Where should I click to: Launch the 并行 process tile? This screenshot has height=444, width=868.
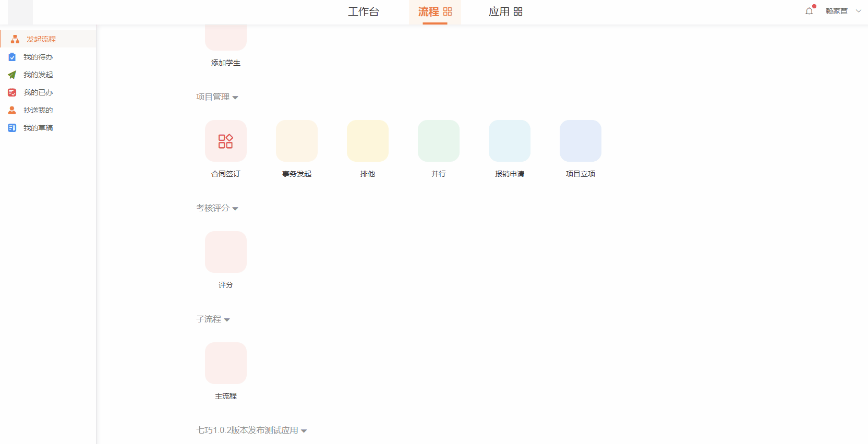(x=439, y=141)
